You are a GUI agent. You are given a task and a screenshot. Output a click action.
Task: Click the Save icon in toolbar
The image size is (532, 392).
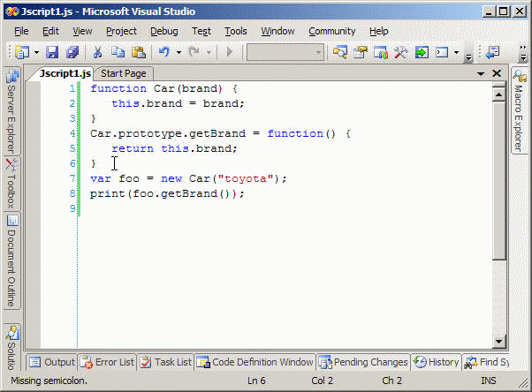pos(51,53)
